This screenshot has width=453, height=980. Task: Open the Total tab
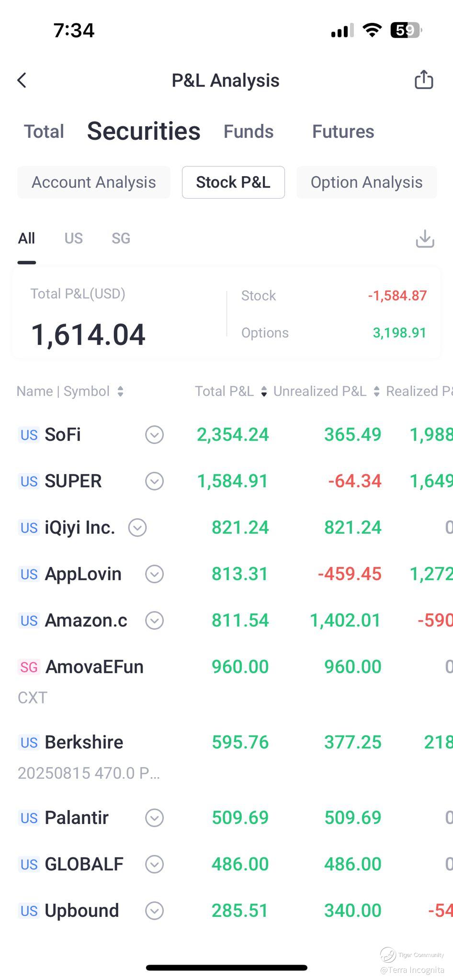44,132
